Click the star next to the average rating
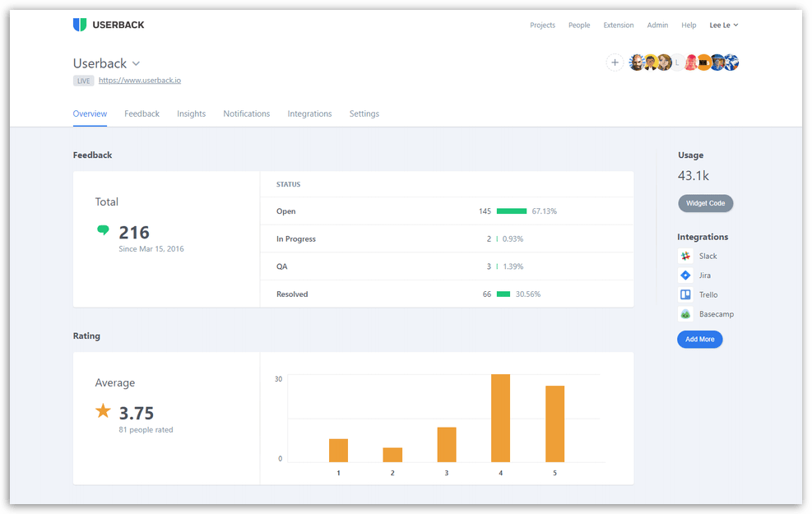The width and height of the screenshot is (812, 514). pos(103,413)
